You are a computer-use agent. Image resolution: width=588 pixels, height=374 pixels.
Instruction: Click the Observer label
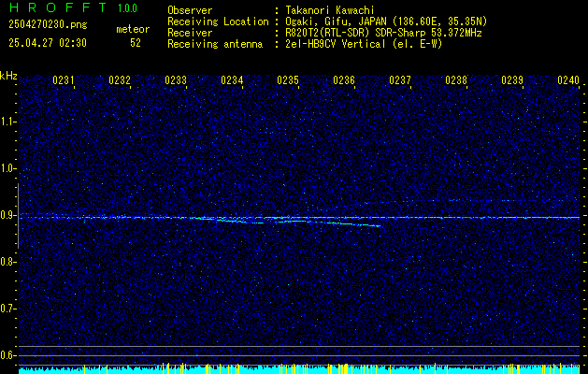(x=190, y=10)
